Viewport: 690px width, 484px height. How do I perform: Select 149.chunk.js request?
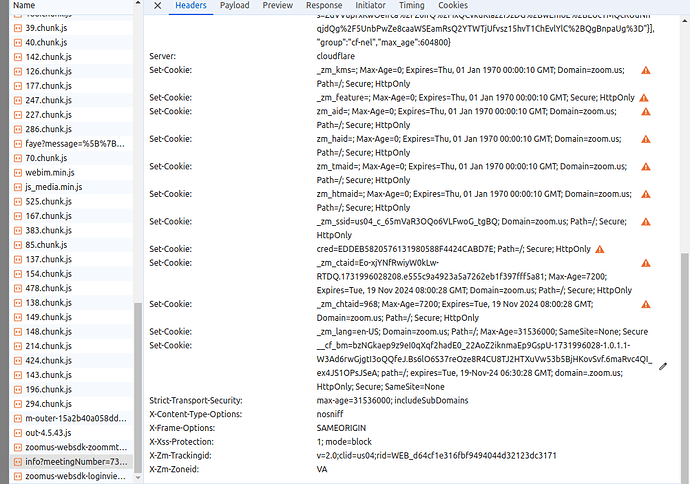click(71, 317)
